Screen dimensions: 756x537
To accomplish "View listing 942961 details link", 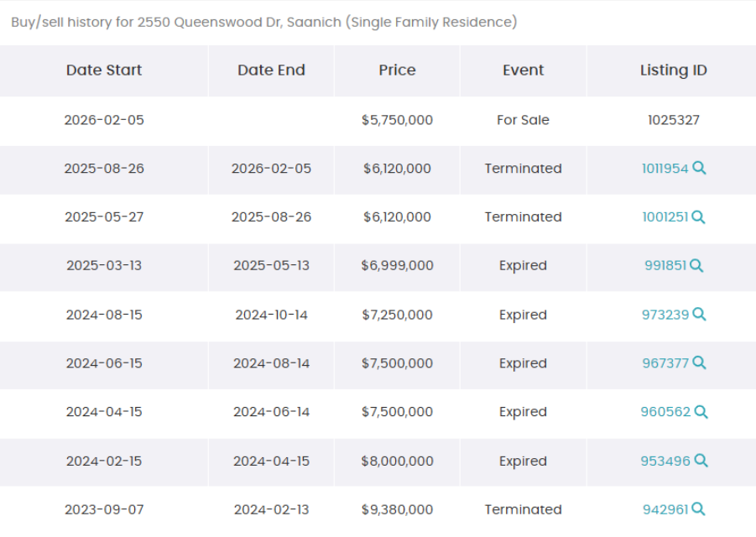I will (665, 509).
